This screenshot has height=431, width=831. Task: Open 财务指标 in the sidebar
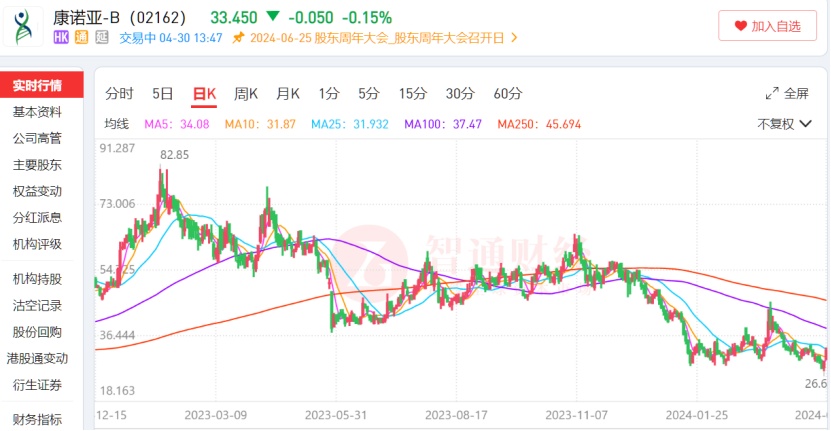[x=37, y=419]
